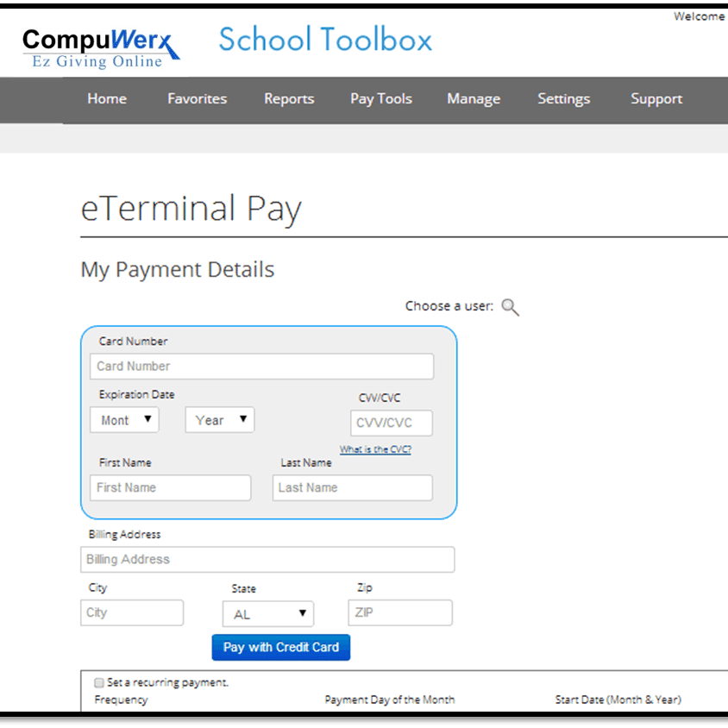
Task: Click the Card Number input field
Action: 261,366
